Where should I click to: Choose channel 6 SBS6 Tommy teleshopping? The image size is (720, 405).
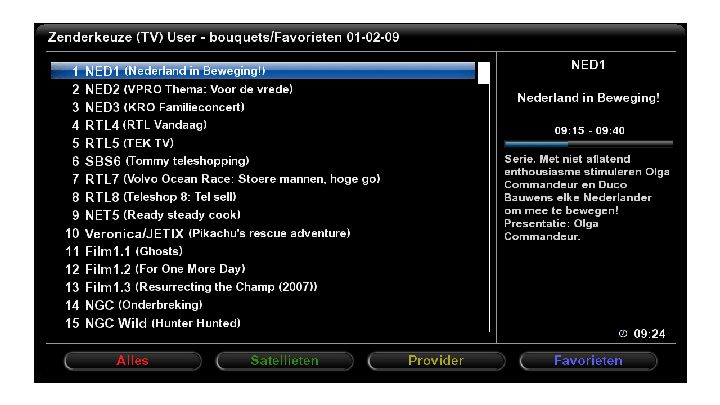click(x=263, y=161)
